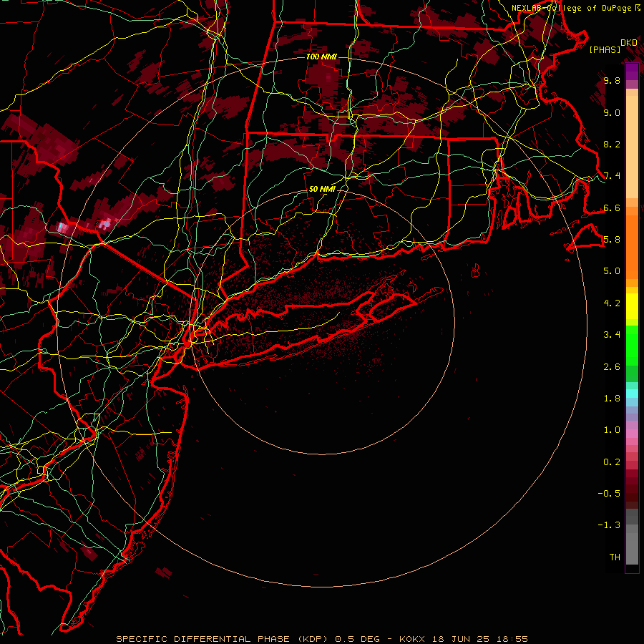Image resolution: width=644 pixels, height=644 pixels.
Task: Click the -0.5 value on the color scale
Action: point(609,494)
